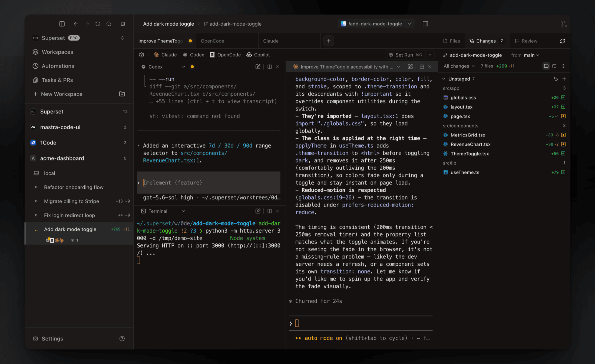Screen dimensions: 595x364
Task: Add a new tab with plus button
Action: pyautogui.click(x=329, y=41)
